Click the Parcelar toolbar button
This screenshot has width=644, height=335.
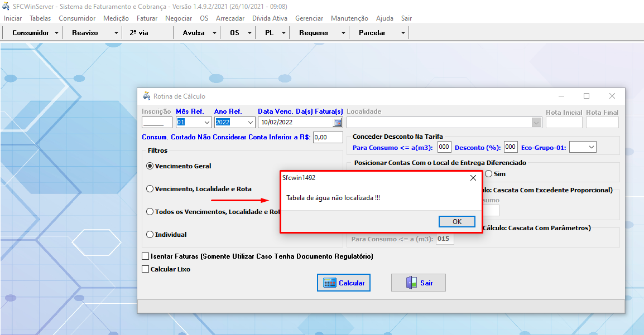372,33
